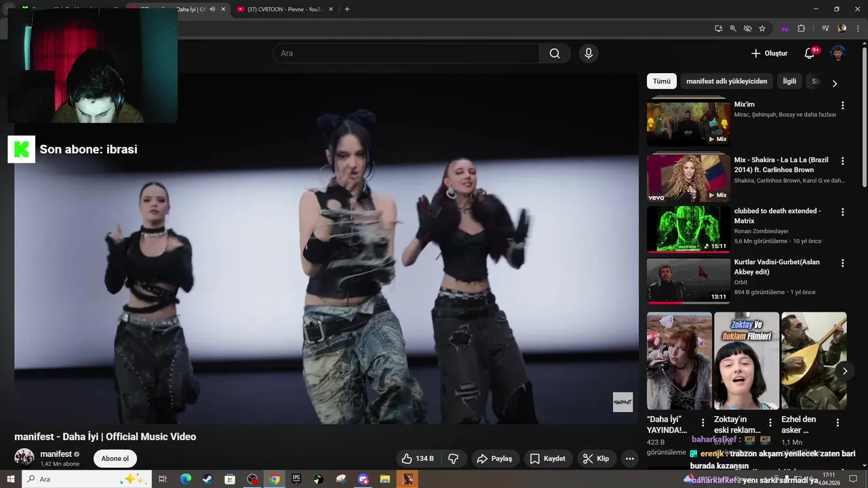
Task: Open Chrome extensions puzzle icon
Action: click(801, 28)
